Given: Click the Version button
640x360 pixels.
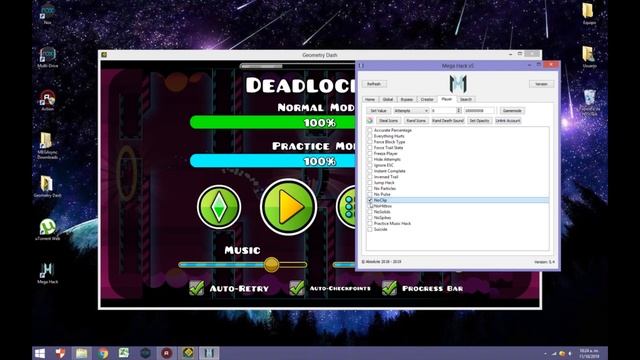Looking at the screenshot, I should click(541, 84).
